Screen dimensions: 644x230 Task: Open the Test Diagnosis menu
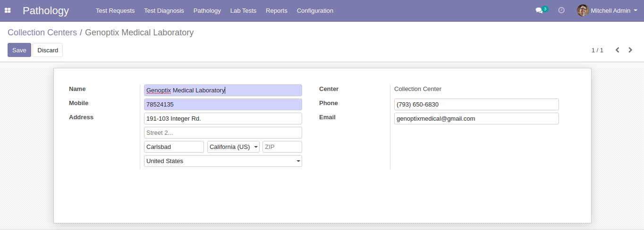pyautogui.click(x=164, y=10)
